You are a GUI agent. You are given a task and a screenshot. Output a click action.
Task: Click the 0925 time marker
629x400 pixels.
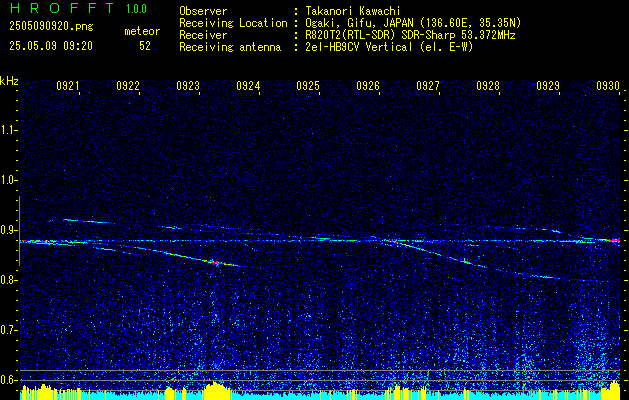click(308, 85)
